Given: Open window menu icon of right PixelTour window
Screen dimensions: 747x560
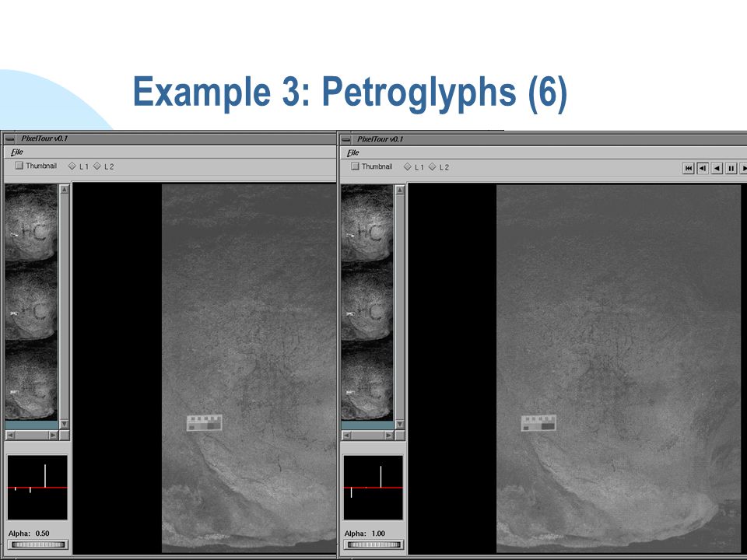Looking at the screenshot, I should (x=345, y=139).
